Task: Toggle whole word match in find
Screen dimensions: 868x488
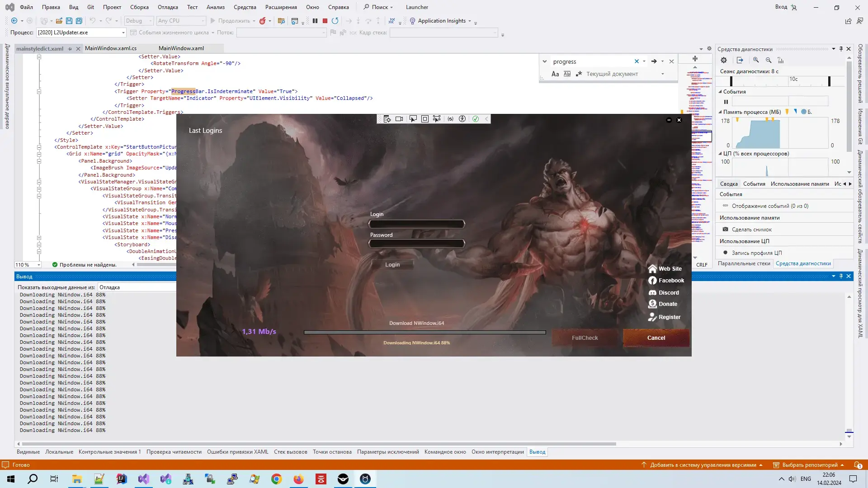Action: 567,74
